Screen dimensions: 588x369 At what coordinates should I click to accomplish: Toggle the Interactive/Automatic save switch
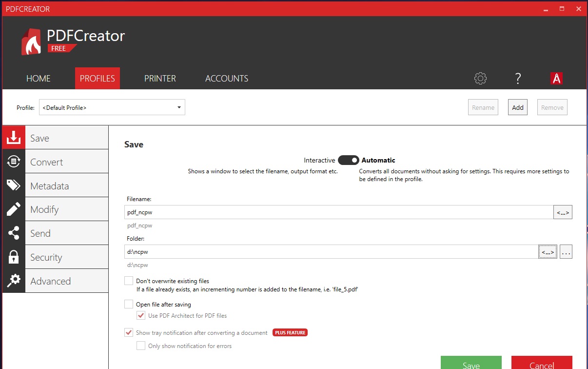click(x=348, y=160)
